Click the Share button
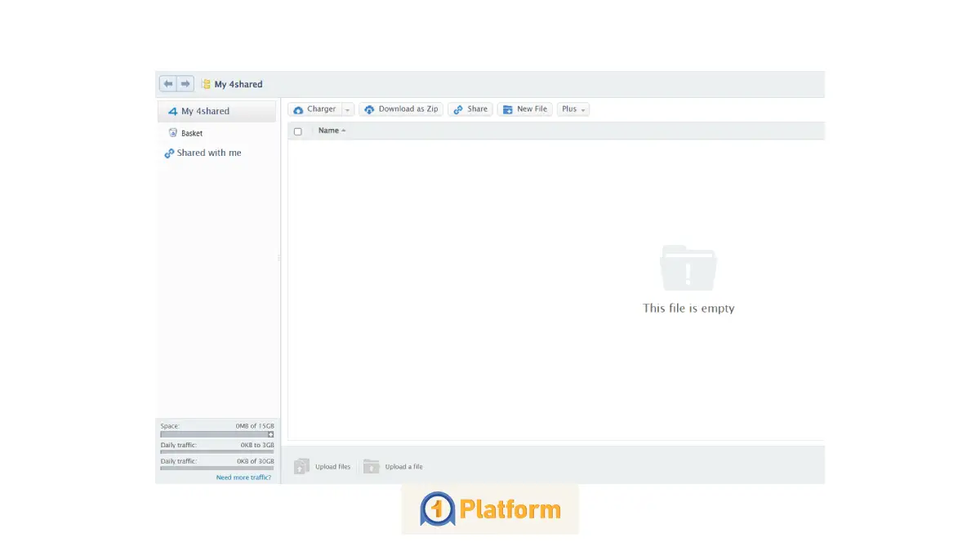 point(470,109)
